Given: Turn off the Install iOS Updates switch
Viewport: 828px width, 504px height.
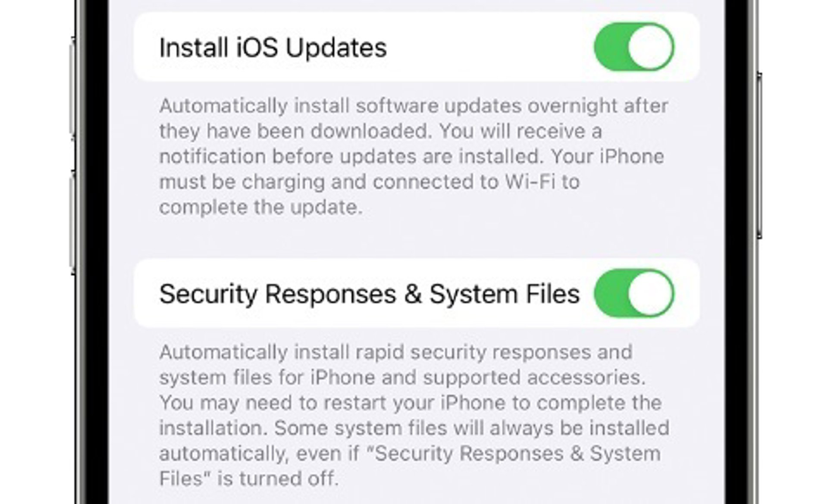Looking at the screenshot, I should click(634, 47).
